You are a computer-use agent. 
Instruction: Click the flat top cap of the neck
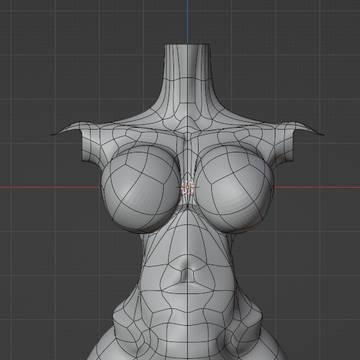[x=187, y=44]
